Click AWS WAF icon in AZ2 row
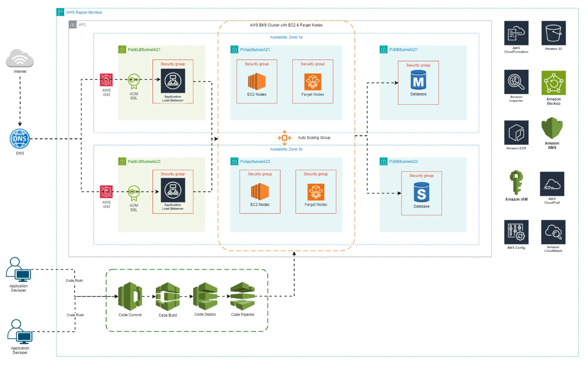588x369 pixels. pos(106,192)
